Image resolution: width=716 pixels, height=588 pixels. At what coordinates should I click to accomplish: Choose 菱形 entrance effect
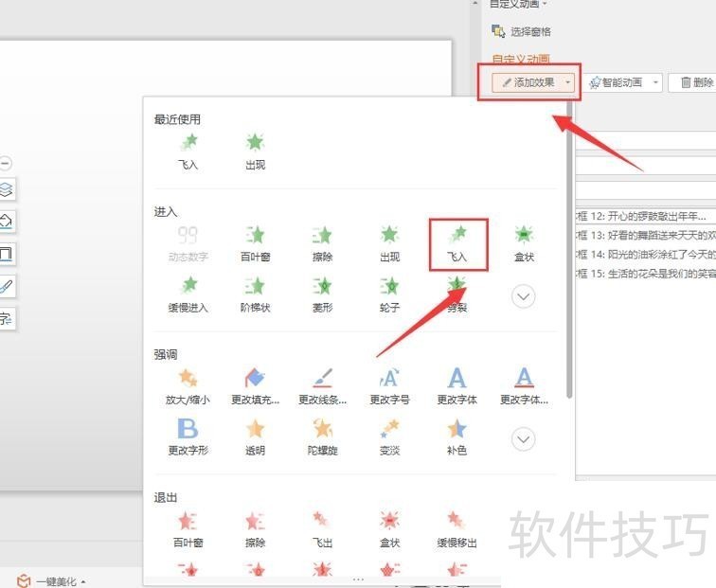pos(322,294)
